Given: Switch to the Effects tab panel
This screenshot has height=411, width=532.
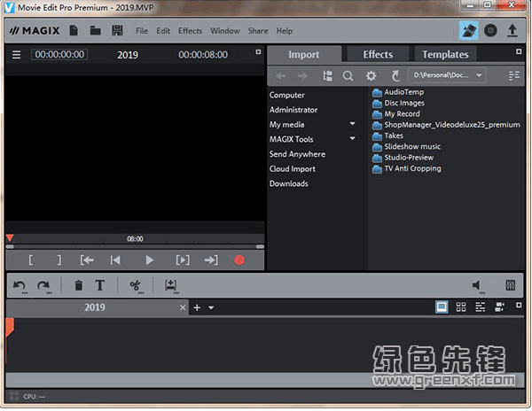Looking at the screenshot, I should click(x=378, y=55).
